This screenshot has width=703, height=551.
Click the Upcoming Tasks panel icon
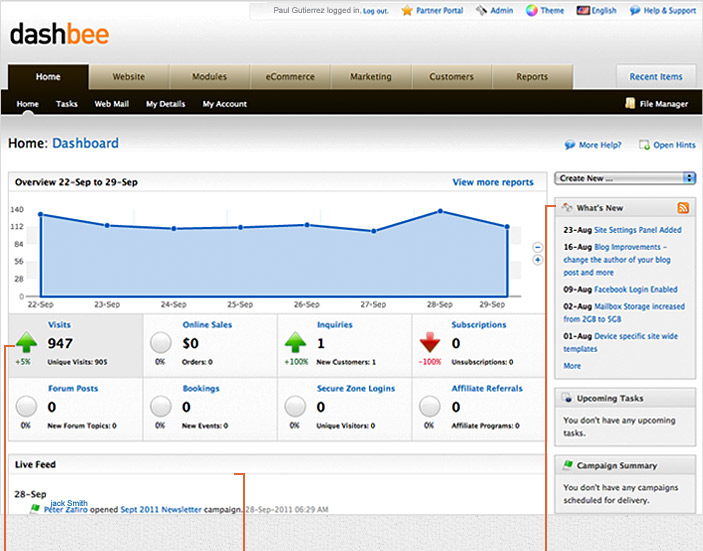[567, 398]
